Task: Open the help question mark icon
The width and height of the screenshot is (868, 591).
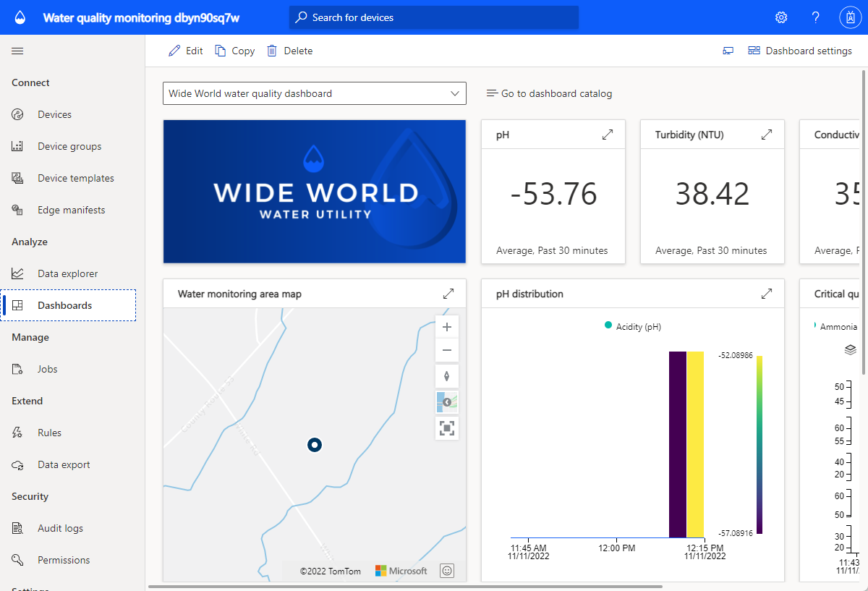Action: click(x=816, y=17)
